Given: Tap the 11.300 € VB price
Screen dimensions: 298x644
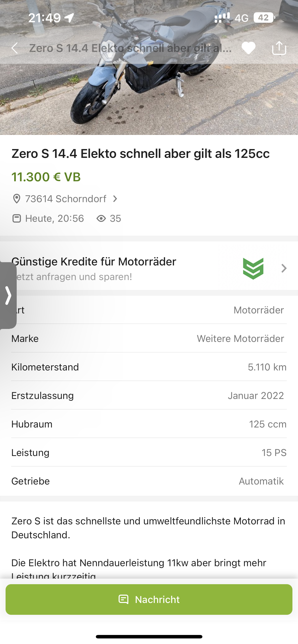Looking at the screenshot, I should tap(46, 177).
